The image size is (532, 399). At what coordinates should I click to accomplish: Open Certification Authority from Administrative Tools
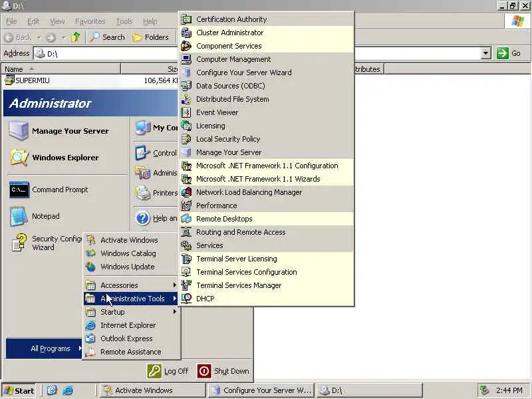(x=267, y=19)
